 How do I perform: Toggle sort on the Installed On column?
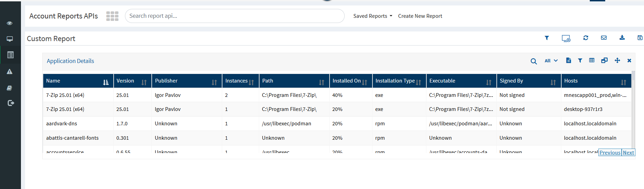[365, 82]
